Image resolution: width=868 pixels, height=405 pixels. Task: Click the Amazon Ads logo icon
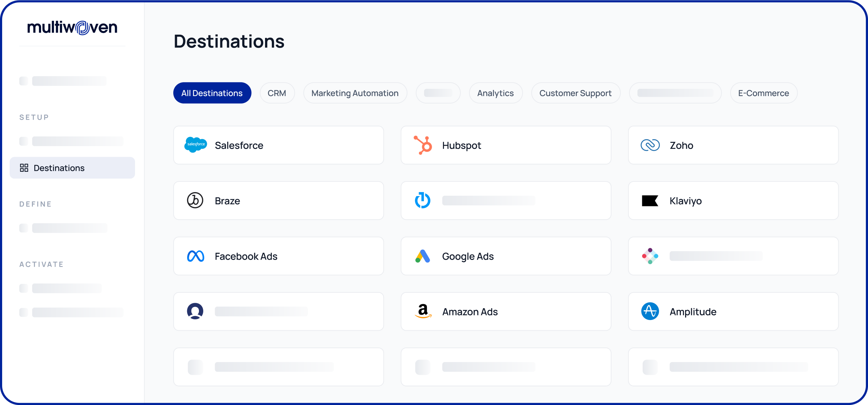(423, 311)
